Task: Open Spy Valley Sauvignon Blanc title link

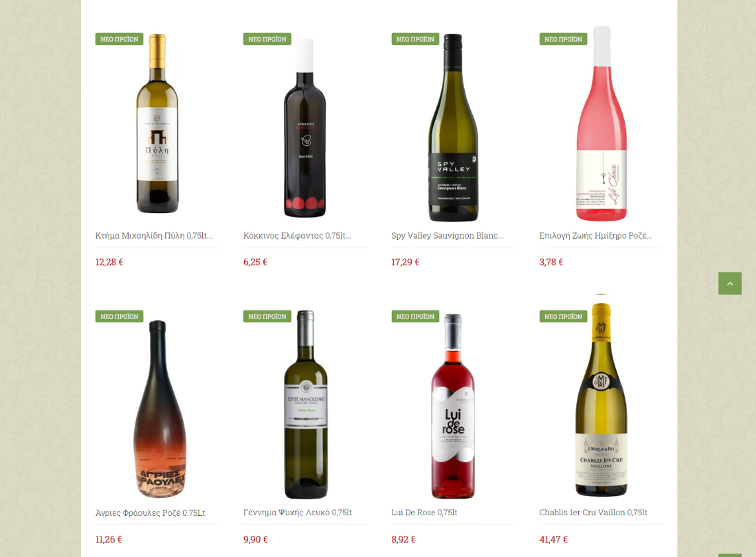Action: point(447,235)
